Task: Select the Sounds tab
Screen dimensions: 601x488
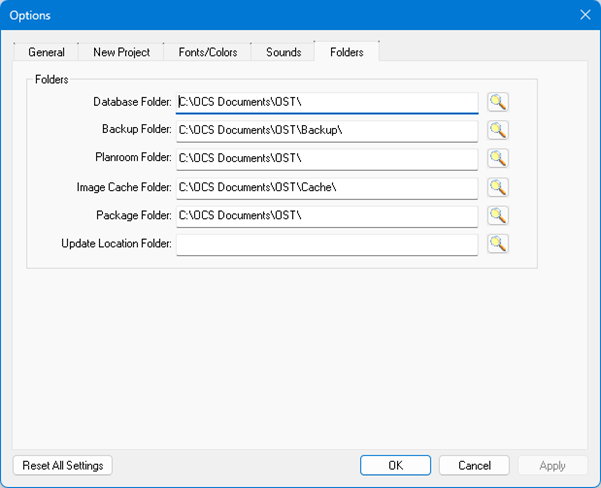Action: click(284, 52)
